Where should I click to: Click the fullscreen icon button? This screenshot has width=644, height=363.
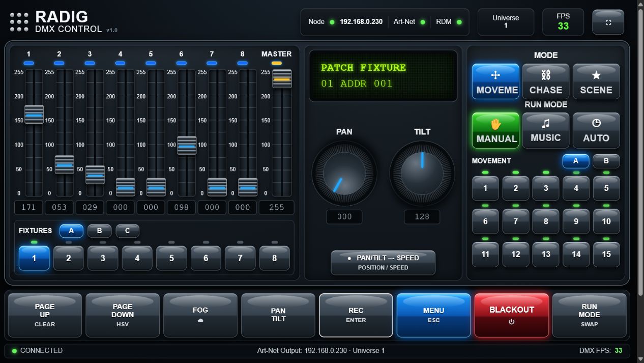click(x=608, y=22)
